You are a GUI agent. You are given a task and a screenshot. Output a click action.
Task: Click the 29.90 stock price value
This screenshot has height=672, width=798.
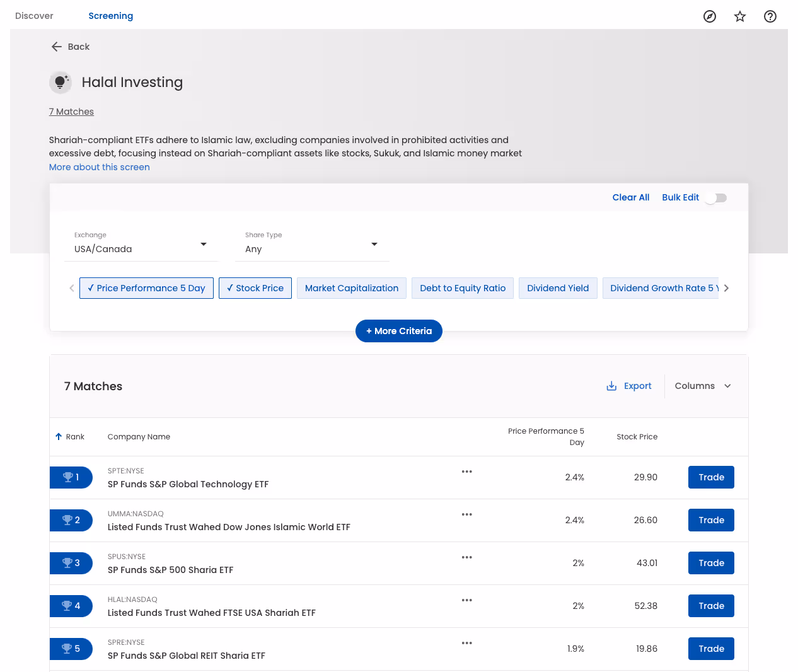[x=645, y=477]
